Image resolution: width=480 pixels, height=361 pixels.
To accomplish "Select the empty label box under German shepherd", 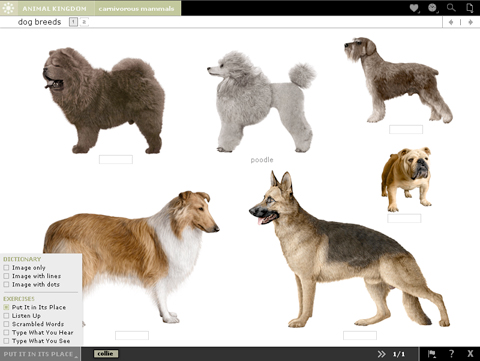I will click(360, 335).
